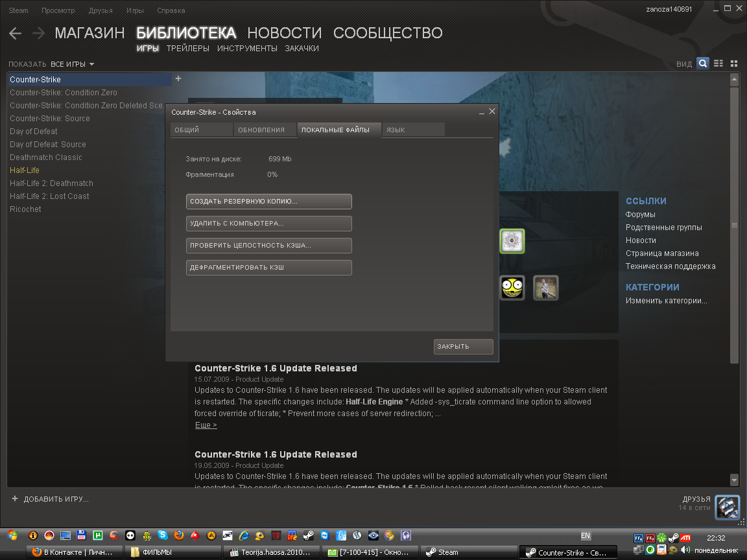Switch library to list view icon
This screenshot has height=560, width=747.
[x=718, y=64]
